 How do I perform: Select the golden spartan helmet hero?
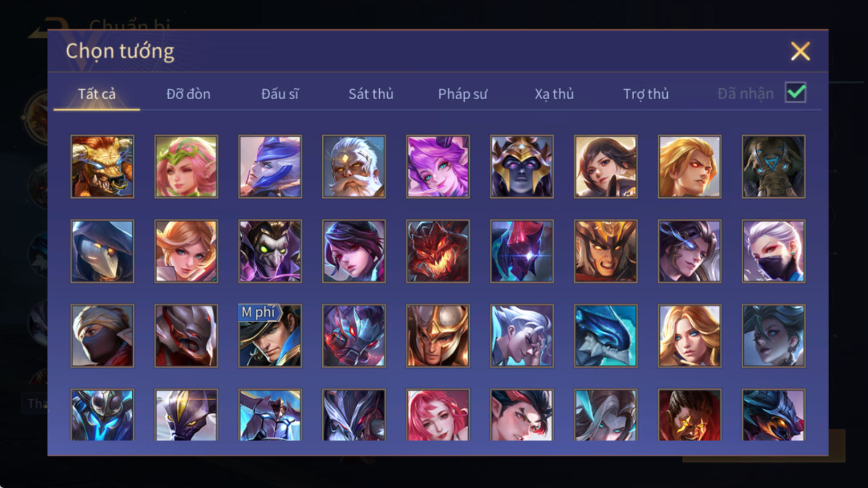tap(437, 336)
